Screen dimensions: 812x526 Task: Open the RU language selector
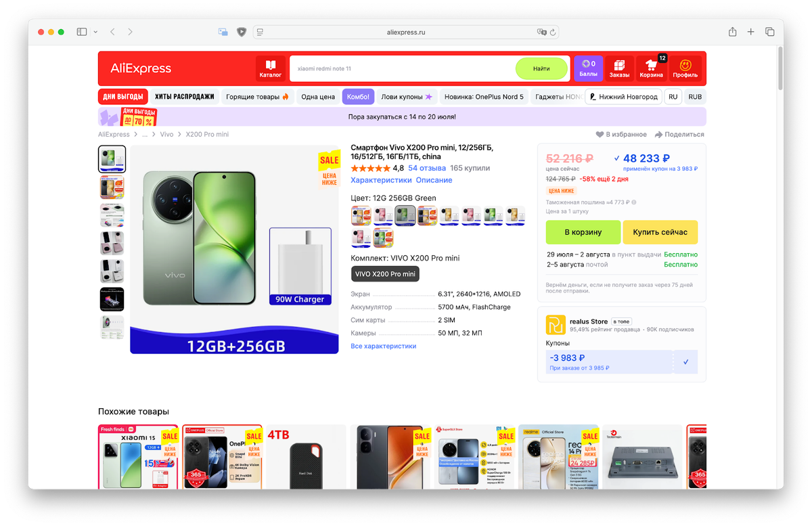click(x=673, y=97)
